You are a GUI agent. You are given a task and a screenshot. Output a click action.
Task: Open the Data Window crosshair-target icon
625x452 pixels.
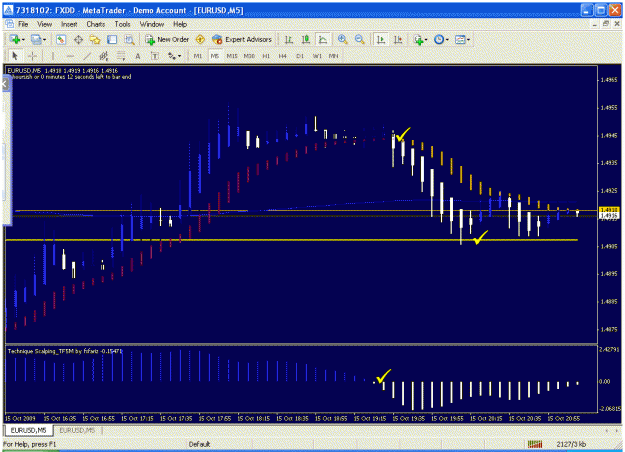click(x=78, y=39)
